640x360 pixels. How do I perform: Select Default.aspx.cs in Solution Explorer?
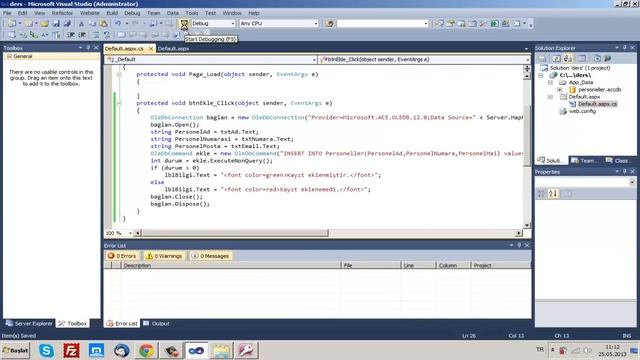(597, 104)
